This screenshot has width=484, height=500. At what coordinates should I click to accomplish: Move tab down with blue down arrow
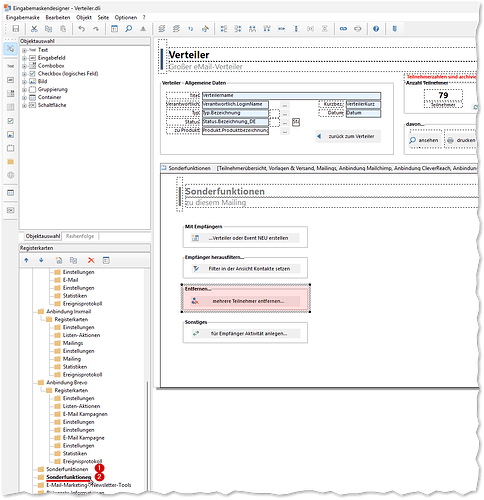41,260
